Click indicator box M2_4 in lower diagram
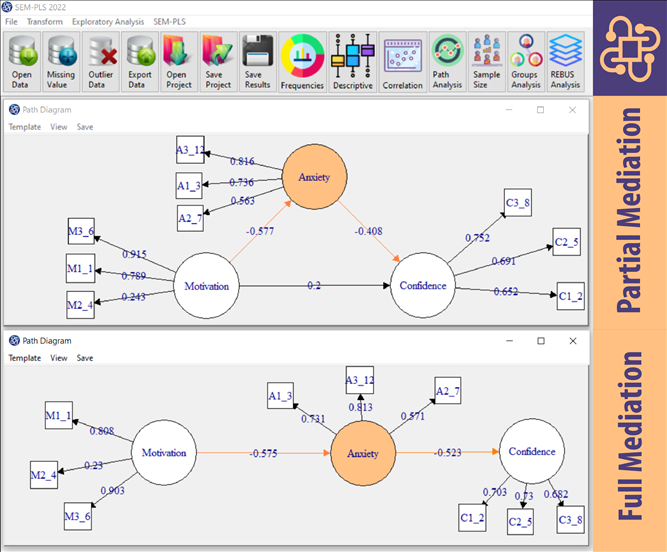Screen dimensions: 667x552 (44, 475)
